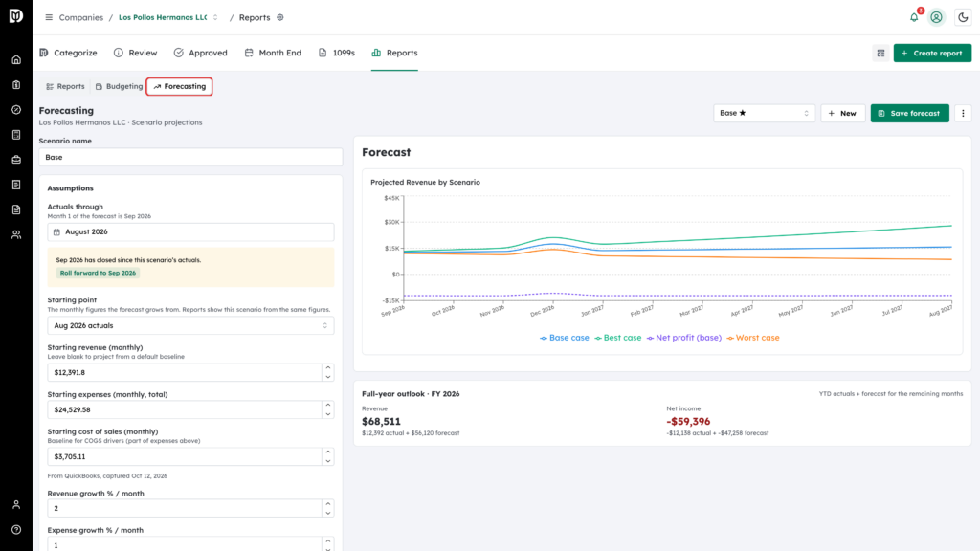Toggle the hamburger menu icon
The image size is (980, 551).
49,17
